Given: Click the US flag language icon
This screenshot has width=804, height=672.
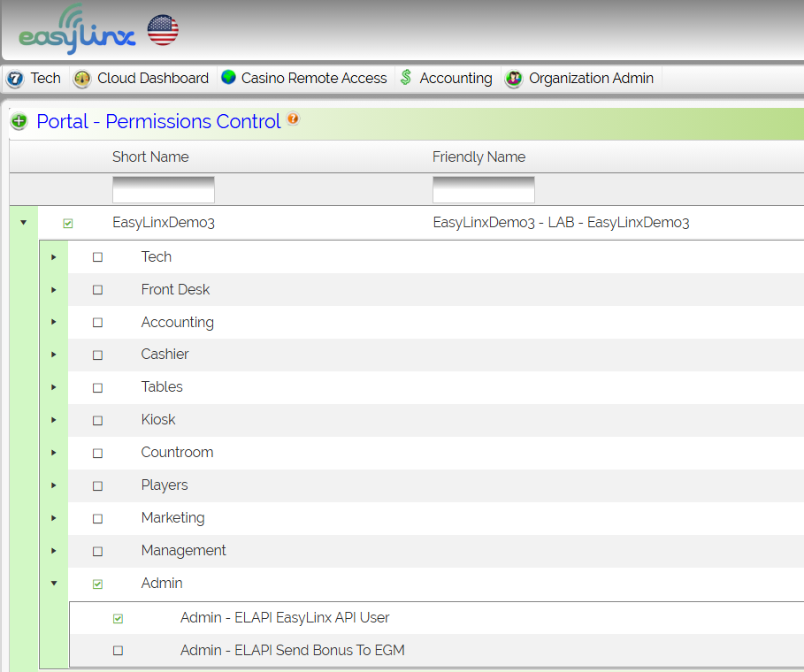Looking at the screenshot, I should pyautogui.click(x=163, y=30).
